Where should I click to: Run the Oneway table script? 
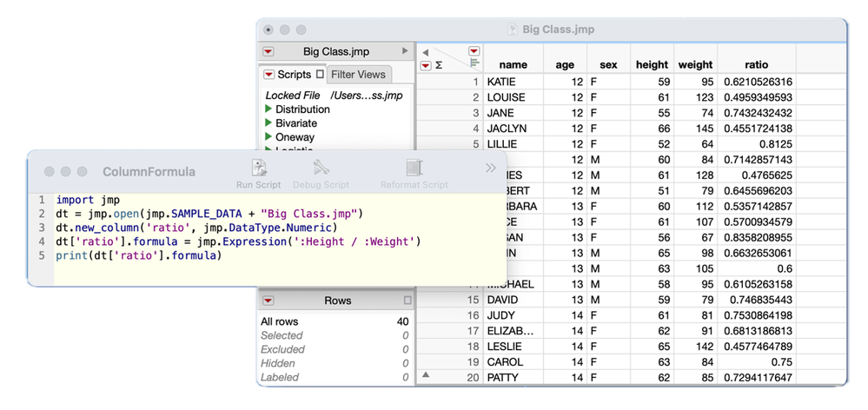[269, 136]
